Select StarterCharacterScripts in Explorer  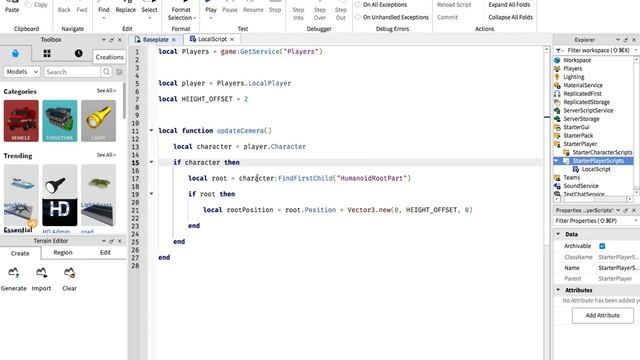coord(602,152)
